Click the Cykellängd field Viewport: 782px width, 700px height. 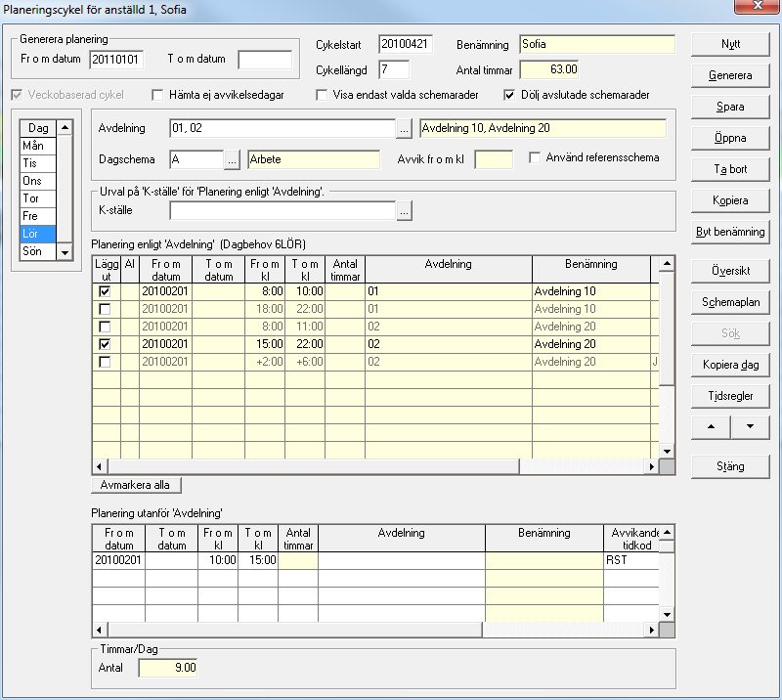point(394,69)
